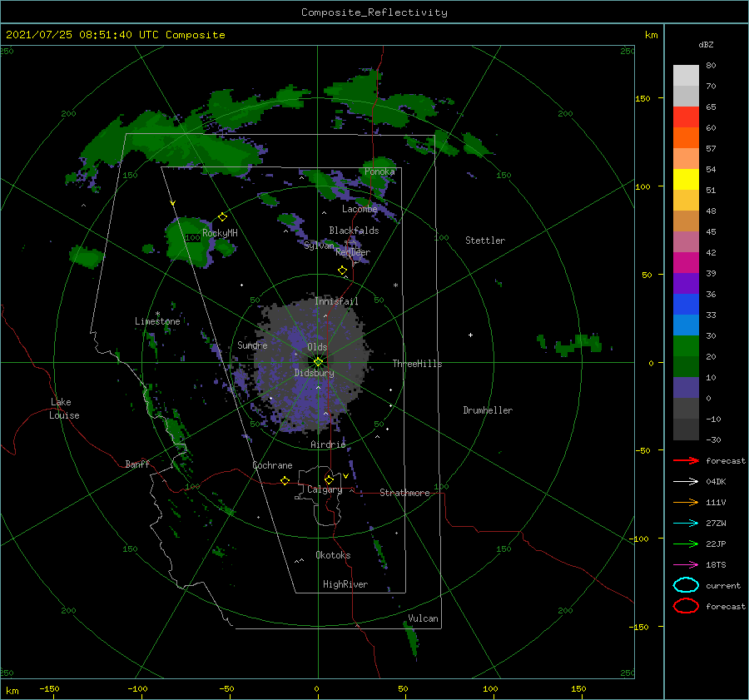Click the red forecast ellipse in legend

(686, 606)
